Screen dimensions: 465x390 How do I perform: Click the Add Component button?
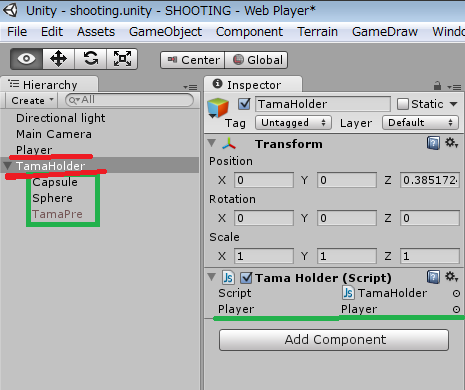tap(334, 340)
